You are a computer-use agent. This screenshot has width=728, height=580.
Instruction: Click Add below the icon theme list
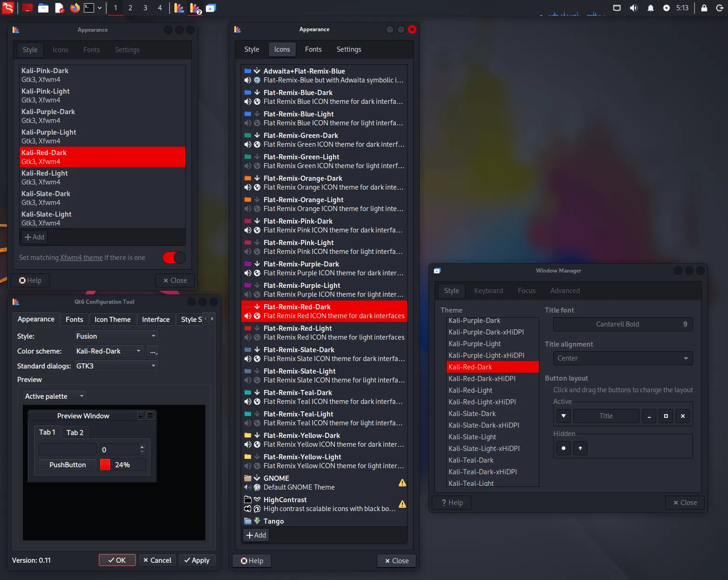(255, 535)
